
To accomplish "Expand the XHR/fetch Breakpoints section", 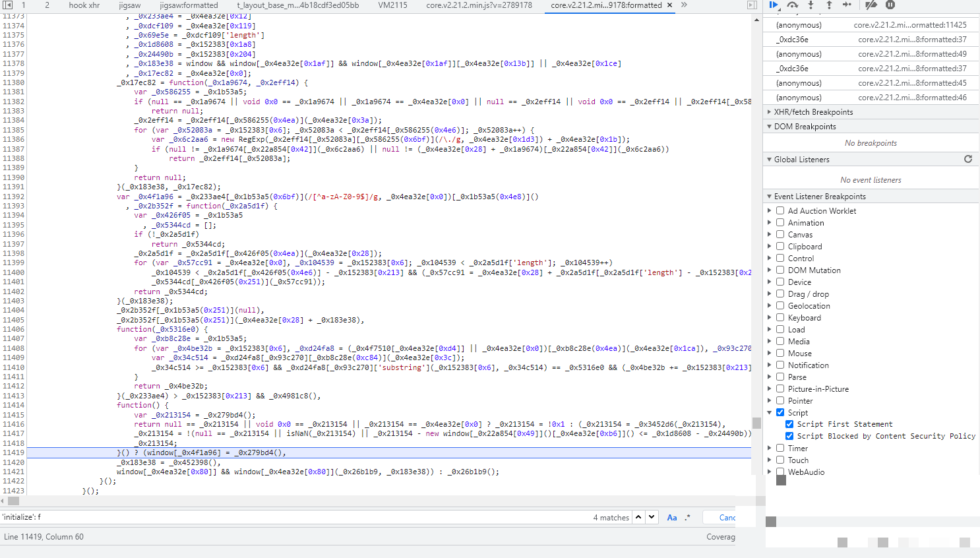I will [813, 112].
